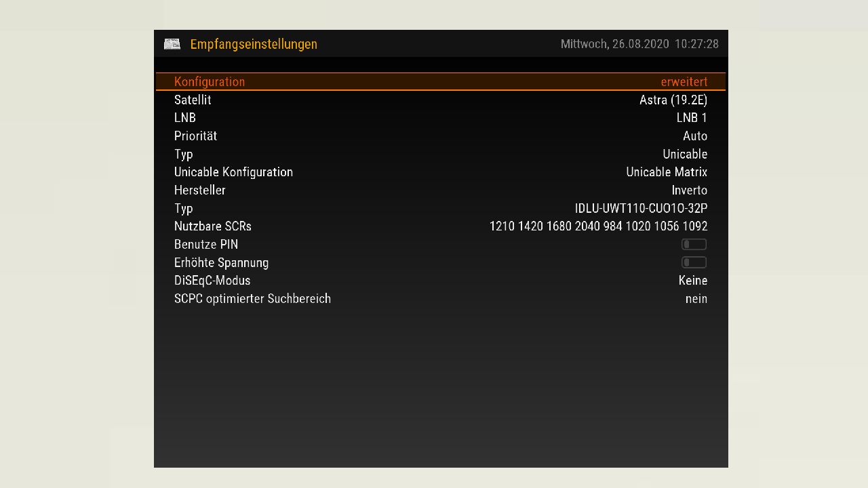Screen dimensions: 868x488
Task: Select the 'Inverto' manufacturer value
Action: (x=689, y=190)
